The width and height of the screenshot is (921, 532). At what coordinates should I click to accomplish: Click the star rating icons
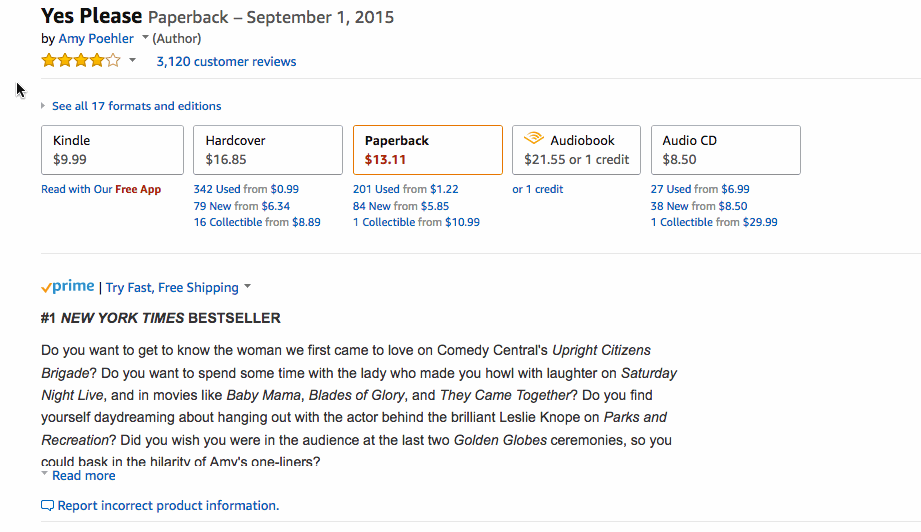pyautogui.click(x=81, y=60)
